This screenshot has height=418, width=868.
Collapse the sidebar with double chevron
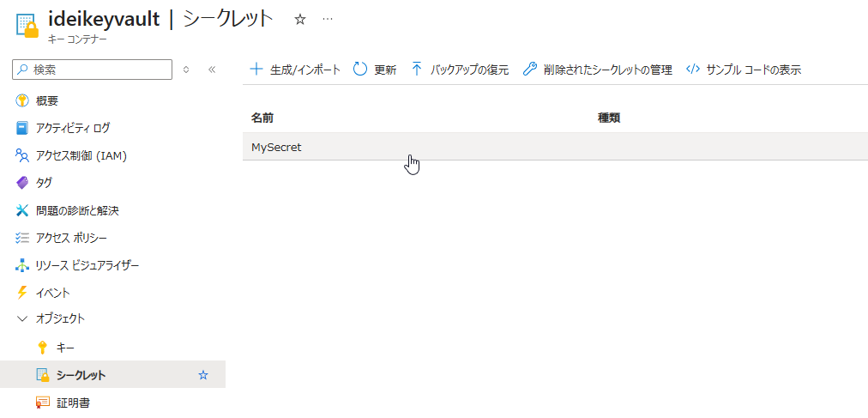point(211,70)
